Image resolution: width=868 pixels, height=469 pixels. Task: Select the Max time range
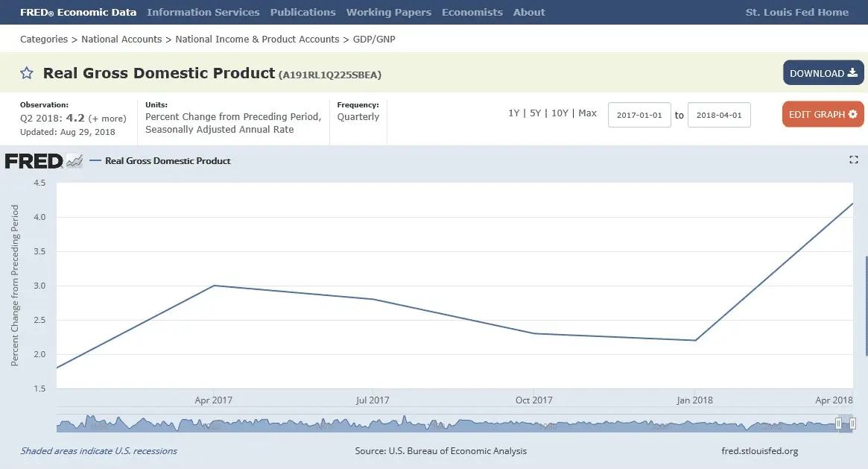[587, 113]
